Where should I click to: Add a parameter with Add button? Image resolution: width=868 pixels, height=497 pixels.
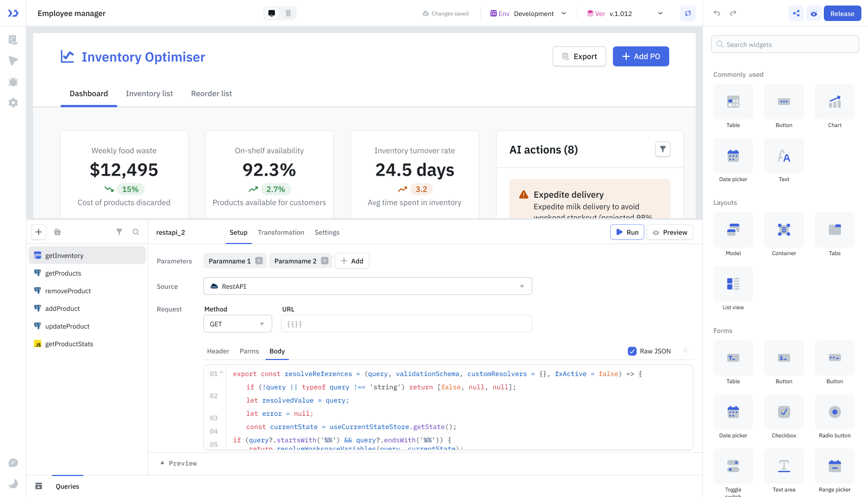(352, 261)
